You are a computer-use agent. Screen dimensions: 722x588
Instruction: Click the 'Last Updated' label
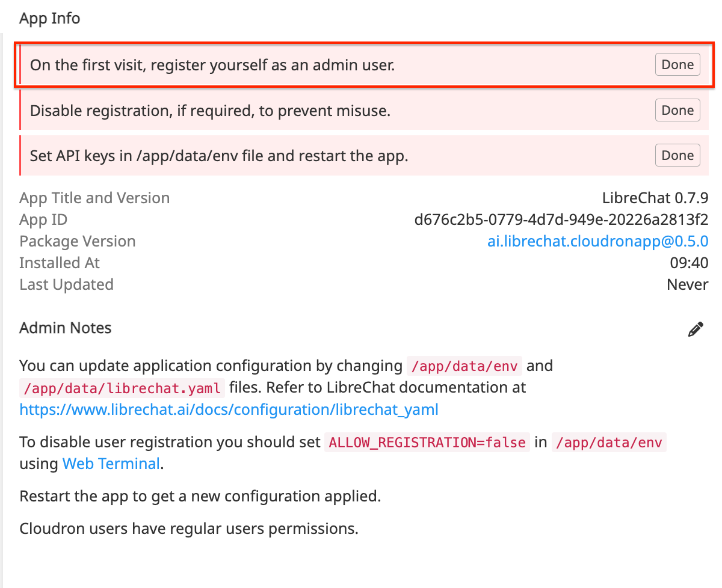[66, 284]
